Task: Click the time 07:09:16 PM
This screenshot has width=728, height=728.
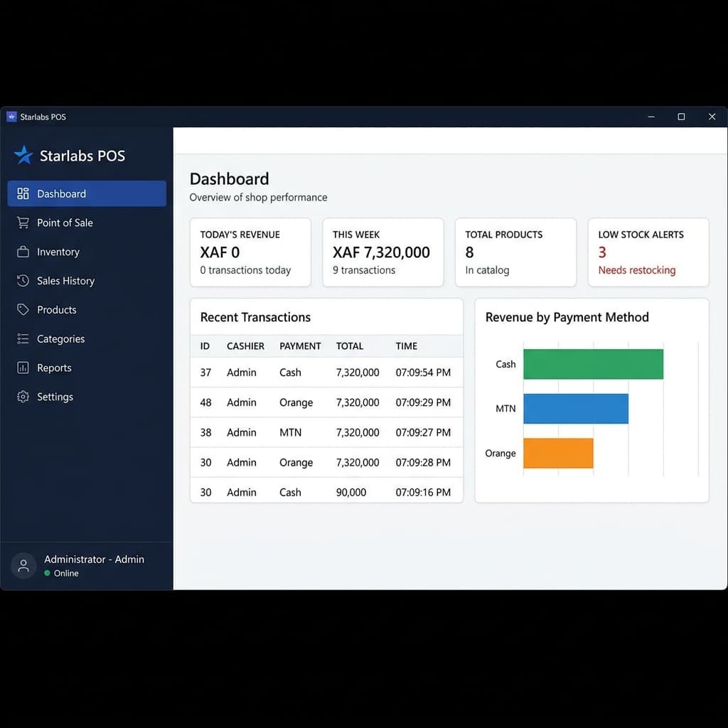Action: (423, 492)
